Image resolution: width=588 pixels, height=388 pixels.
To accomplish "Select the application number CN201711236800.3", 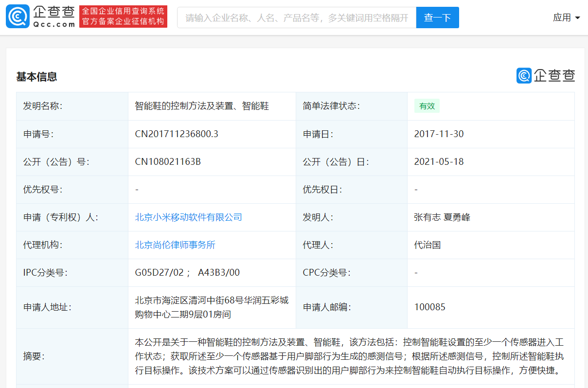I will click(177, 134).
